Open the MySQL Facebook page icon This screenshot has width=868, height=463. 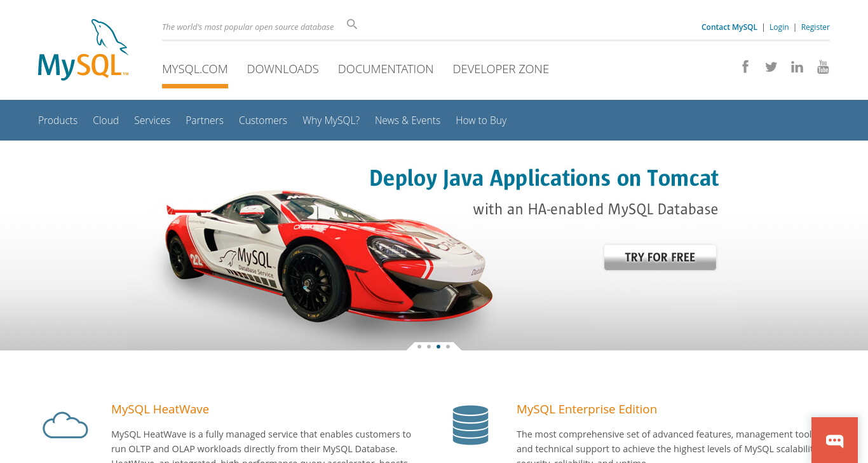point(745,66)
